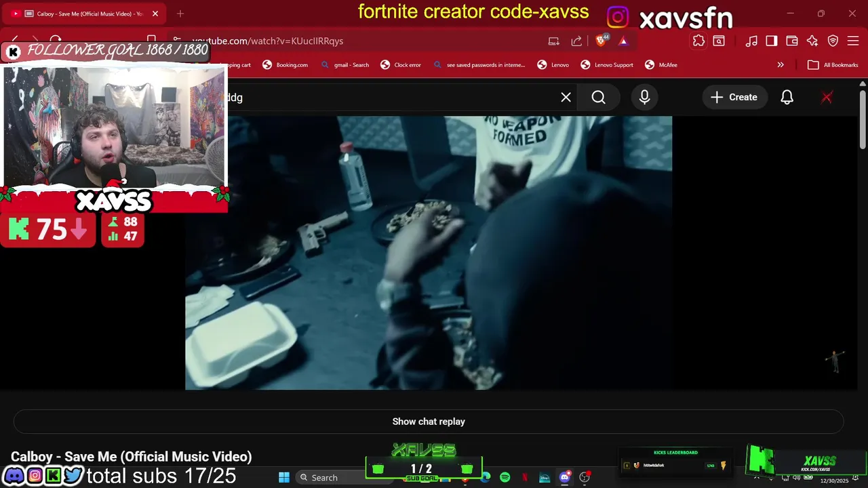Share this page via the share icon
The height and width of the screenshot is (488, 868).
(x=576, y=41)
